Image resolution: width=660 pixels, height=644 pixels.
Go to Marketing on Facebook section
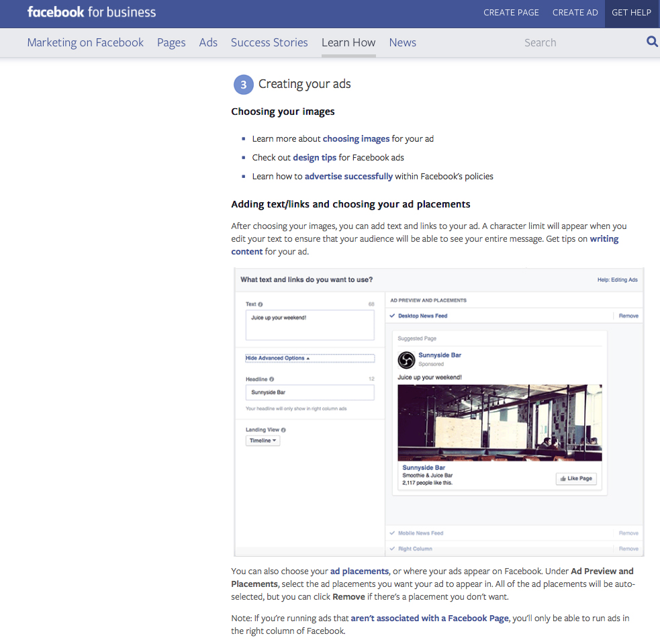click(x=85, y=42)
